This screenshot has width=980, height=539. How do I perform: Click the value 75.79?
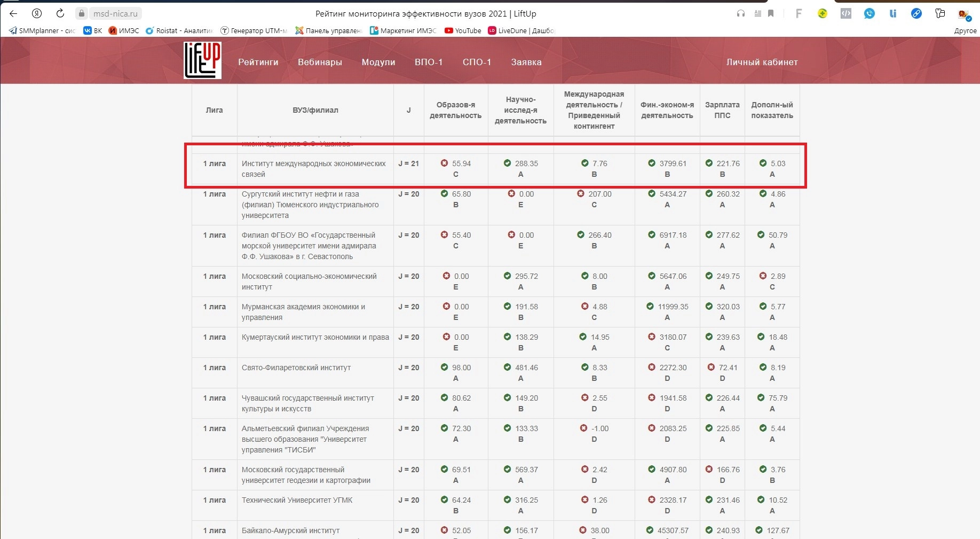(x=778, y=398)
